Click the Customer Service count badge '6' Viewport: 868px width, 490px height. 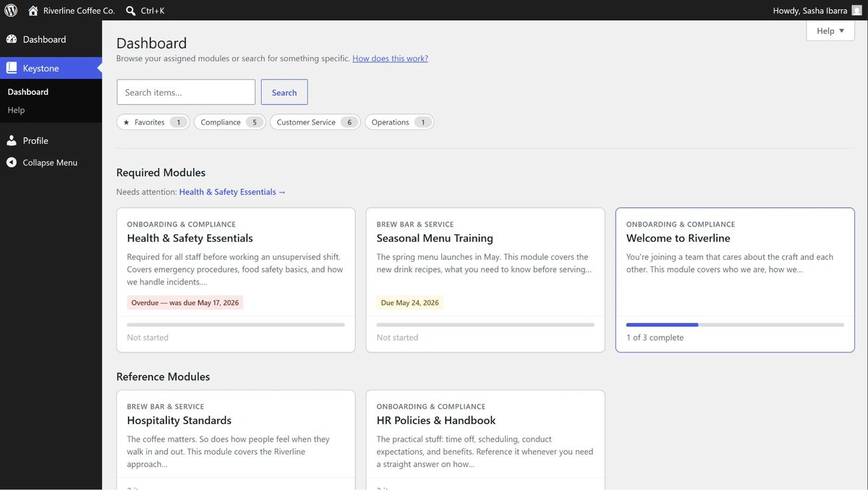pyautogui.click(x=349, y=122)
